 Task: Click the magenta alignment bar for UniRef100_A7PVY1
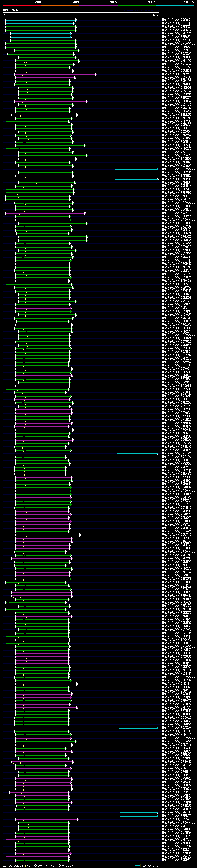click(56, 74)
